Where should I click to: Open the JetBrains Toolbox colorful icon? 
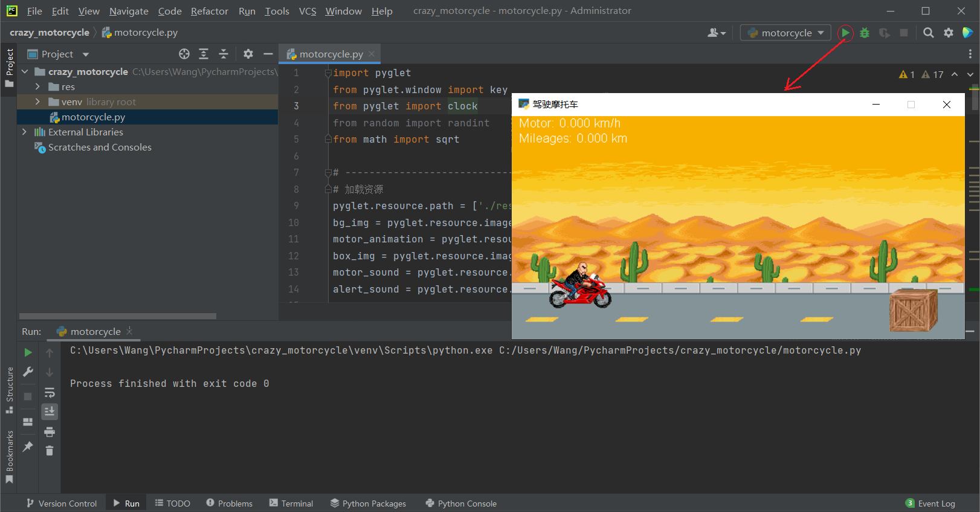pos(967,33)
